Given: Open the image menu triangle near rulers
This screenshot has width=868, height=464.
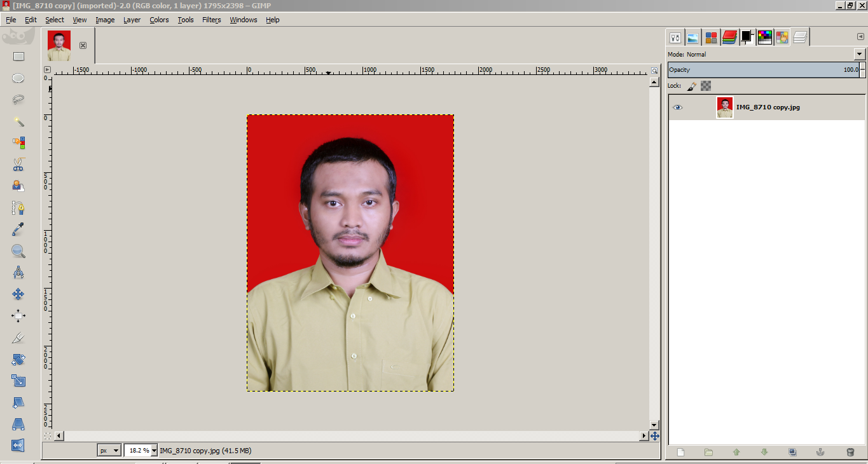Looking at the screenshot, I should [47, 70].
